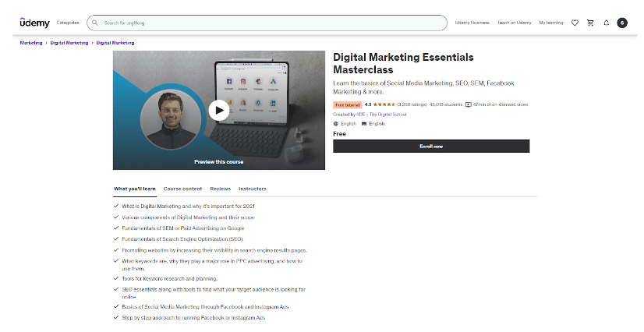This screenshot has width=644, height=332.
Task: Click the closed captions icon
Action: pos(364,123)
